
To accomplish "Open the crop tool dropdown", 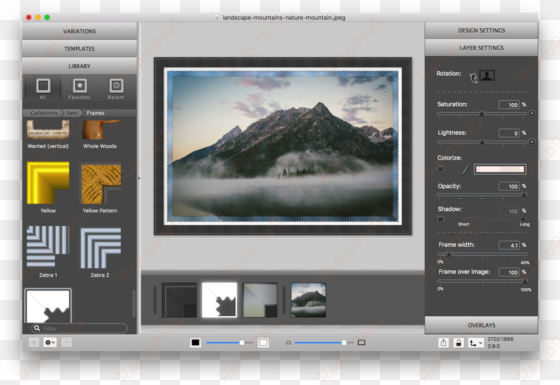I will tap(476, 343).
